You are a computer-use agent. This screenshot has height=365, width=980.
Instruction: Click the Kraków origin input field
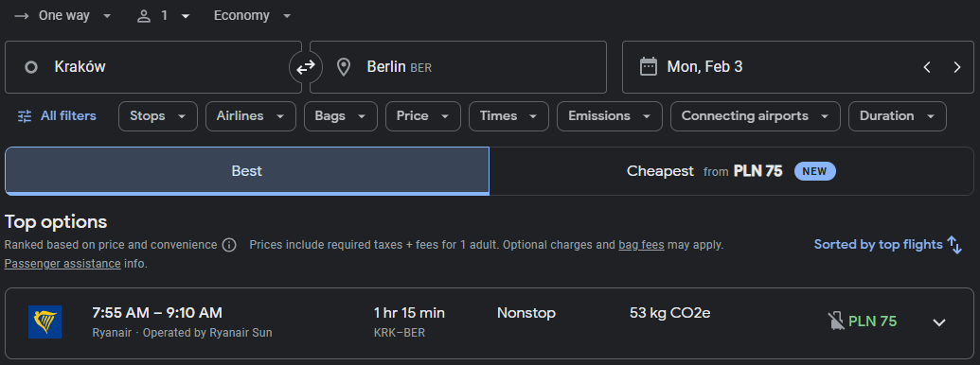point(153,67)
